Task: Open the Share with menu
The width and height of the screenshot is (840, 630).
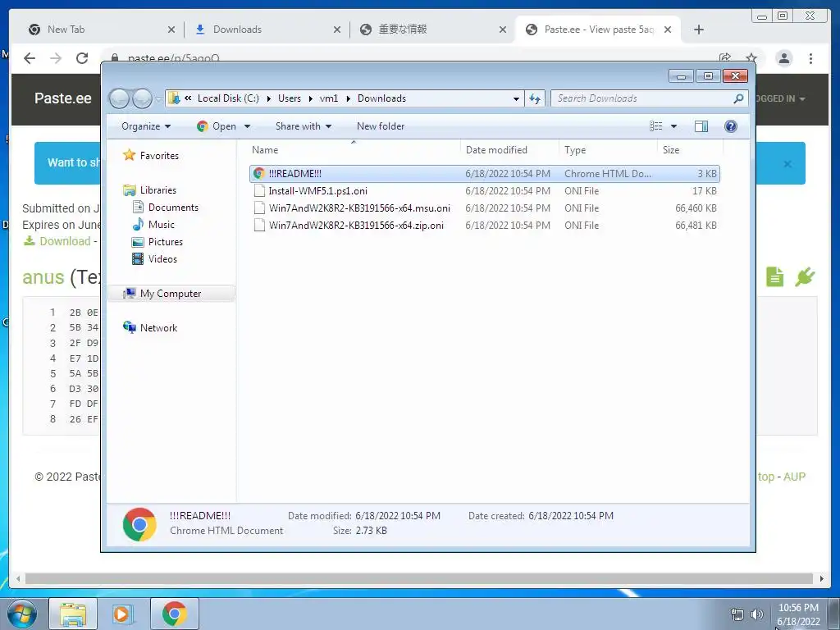Action: tap(304, 126)
